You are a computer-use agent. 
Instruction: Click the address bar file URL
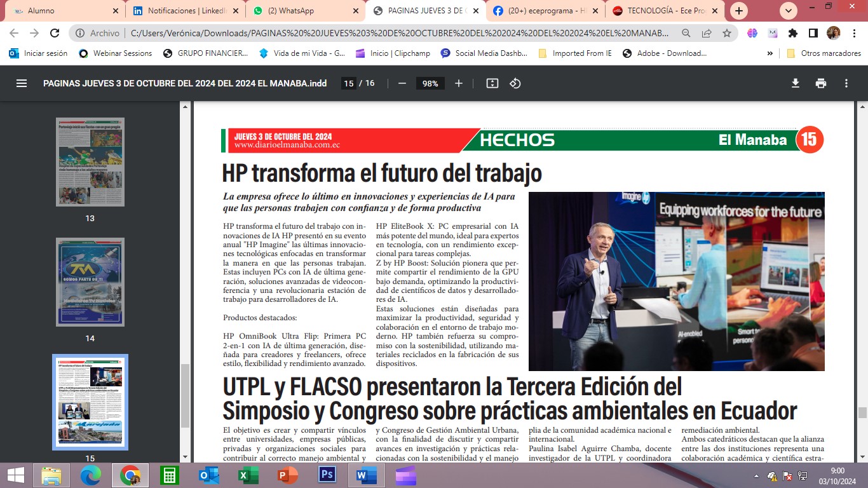400,33
